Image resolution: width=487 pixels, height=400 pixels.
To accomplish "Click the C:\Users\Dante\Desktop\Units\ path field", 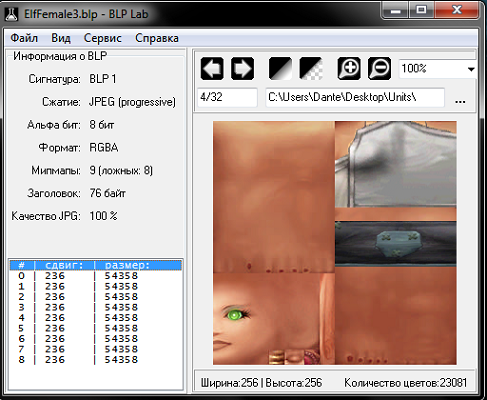I will click(355, 97).
